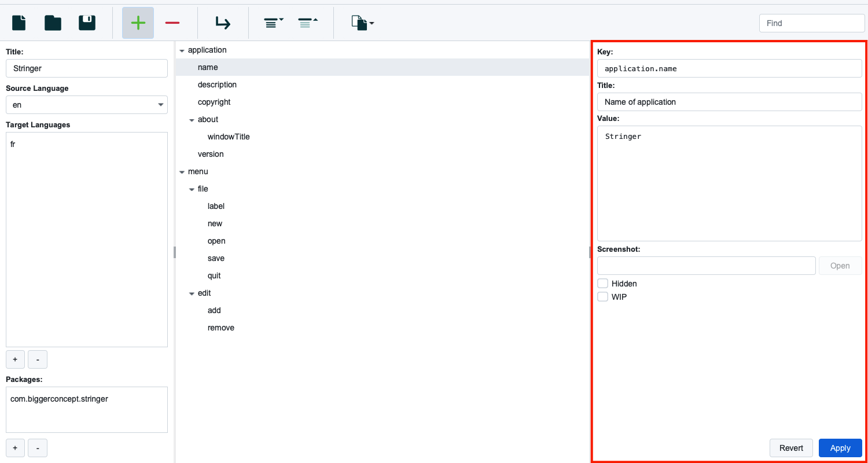Click the Open folder toolbar icon

(53, 23)
